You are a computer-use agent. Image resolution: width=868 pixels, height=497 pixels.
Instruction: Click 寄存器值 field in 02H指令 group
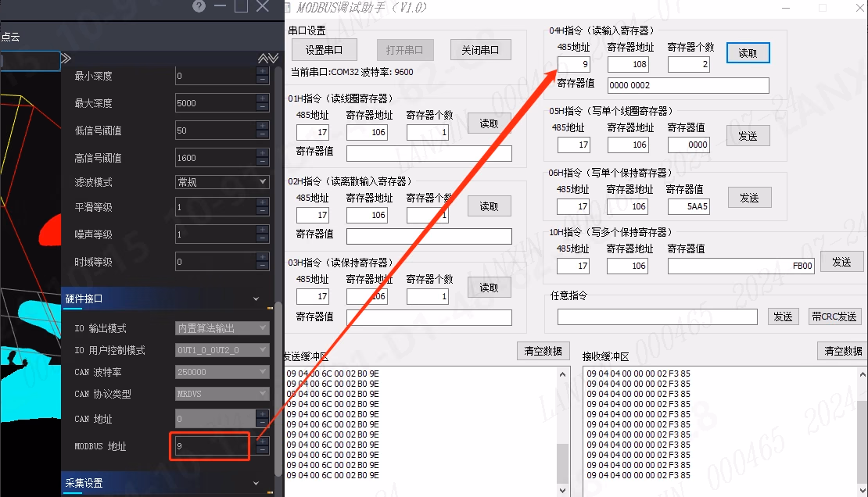tap(429, 236)
